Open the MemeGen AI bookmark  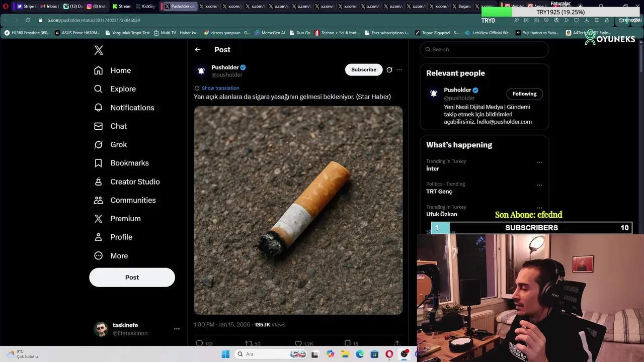270,33
